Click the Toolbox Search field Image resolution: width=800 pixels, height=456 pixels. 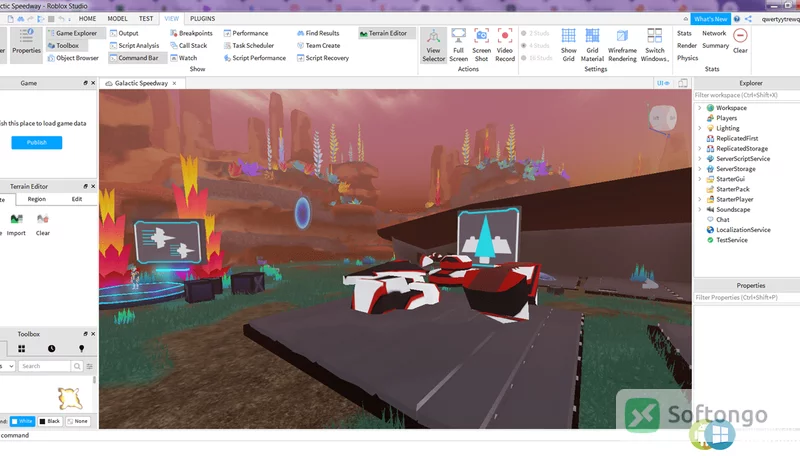coord(44,366)
